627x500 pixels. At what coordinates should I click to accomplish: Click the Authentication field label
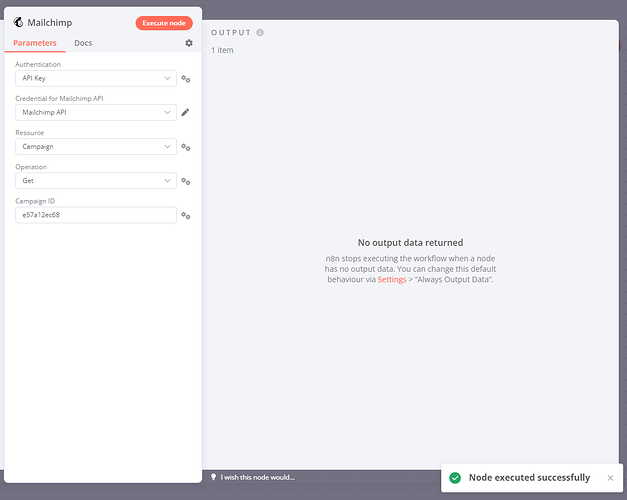[38, 64]
